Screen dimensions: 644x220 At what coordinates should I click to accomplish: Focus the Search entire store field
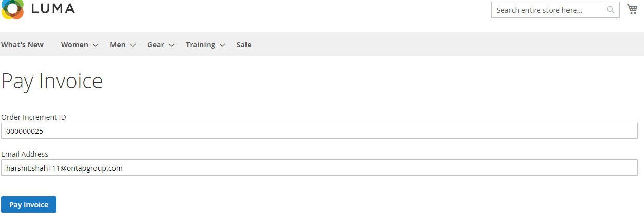(555, 10)
